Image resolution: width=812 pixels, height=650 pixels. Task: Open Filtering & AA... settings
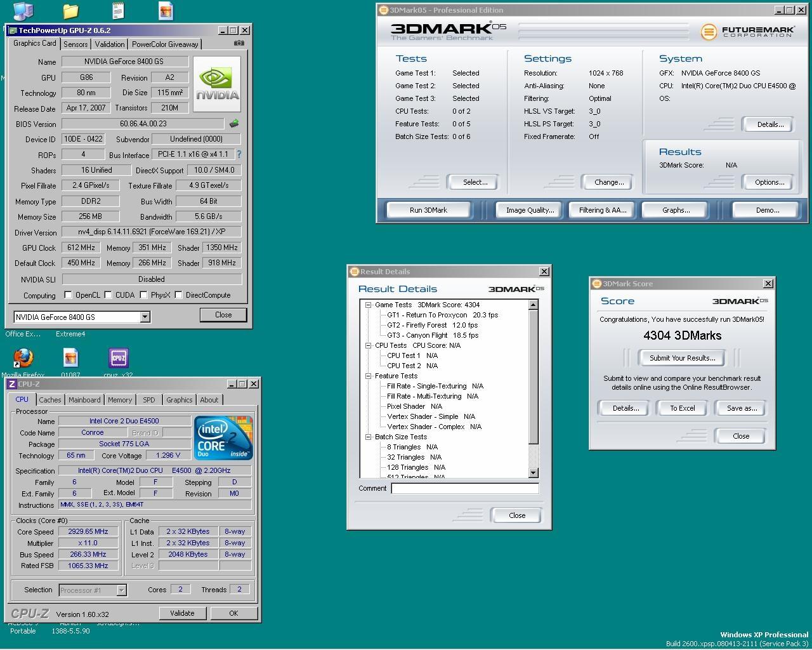click(602, 210)
